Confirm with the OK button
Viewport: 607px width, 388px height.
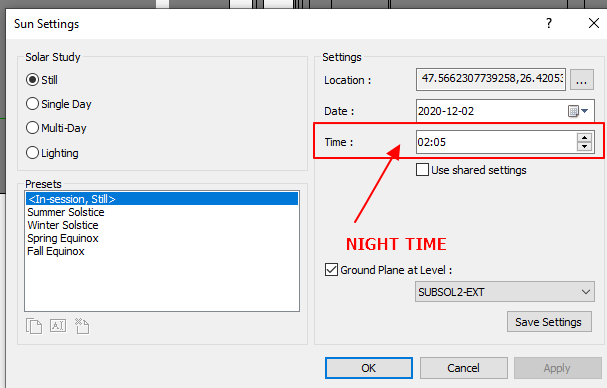point(369,368)
